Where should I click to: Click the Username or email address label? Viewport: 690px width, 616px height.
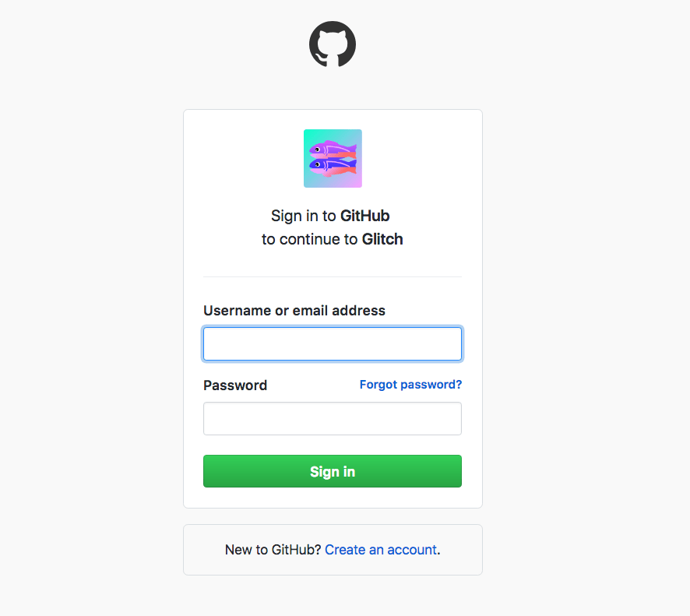(x=294, y=310)
